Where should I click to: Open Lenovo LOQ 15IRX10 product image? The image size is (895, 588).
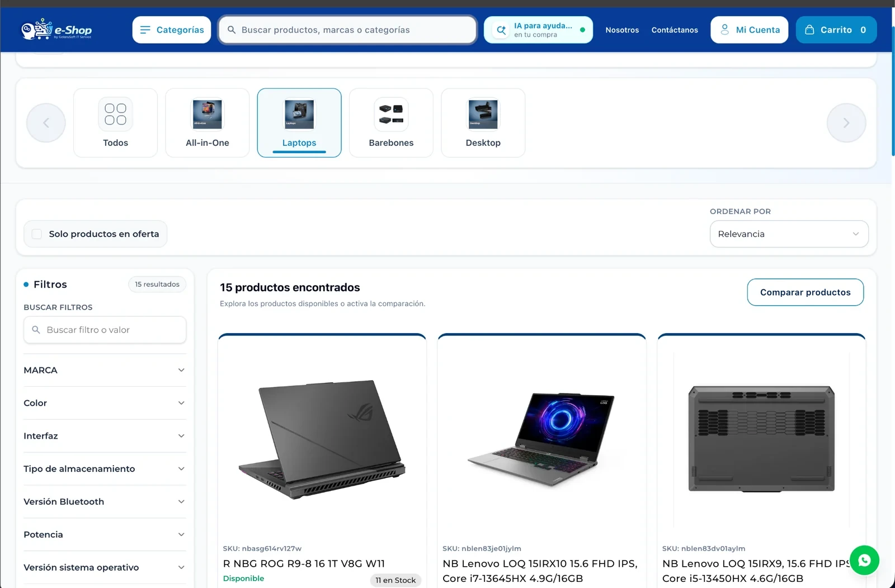pyautogui.click(x=541, y=439)
